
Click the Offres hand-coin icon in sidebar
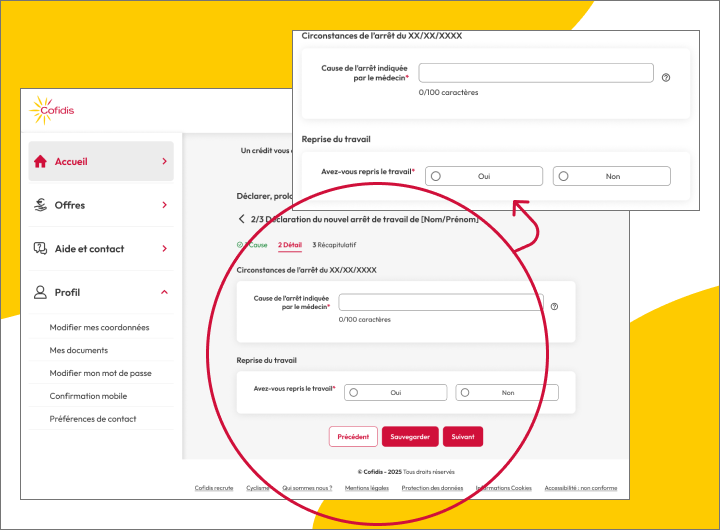pyautogui.click(x=40, y=205)
